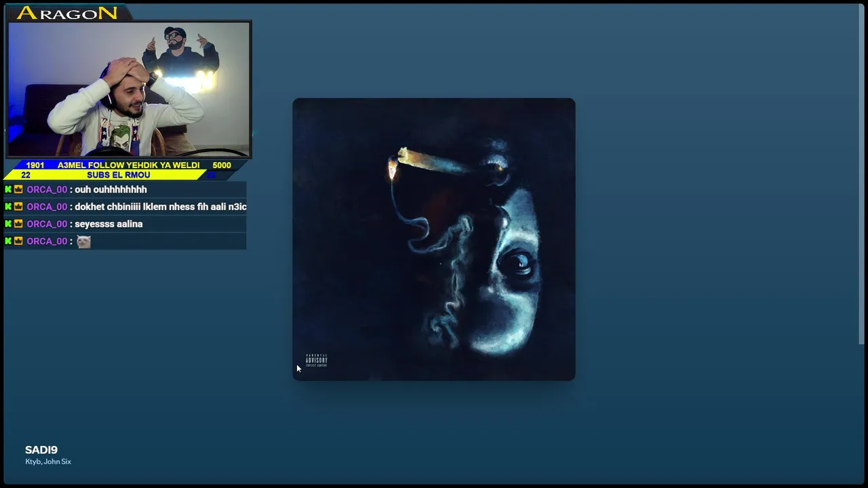Click the crown badge in the 'ouh ouhhhhhhhh' row
Screen dimensions: 868x488
click(18, 190)
